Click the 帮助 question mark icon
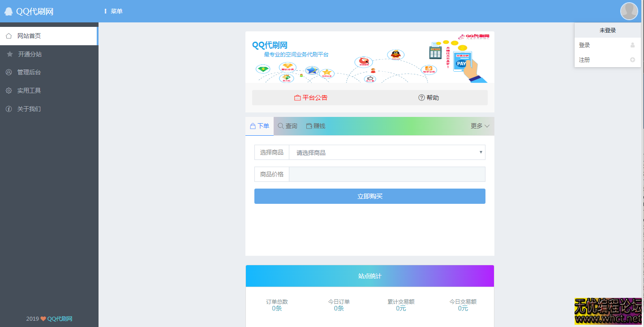Image resolution: width=644 pixels, height=327 pixels. (x=421, y=97)
